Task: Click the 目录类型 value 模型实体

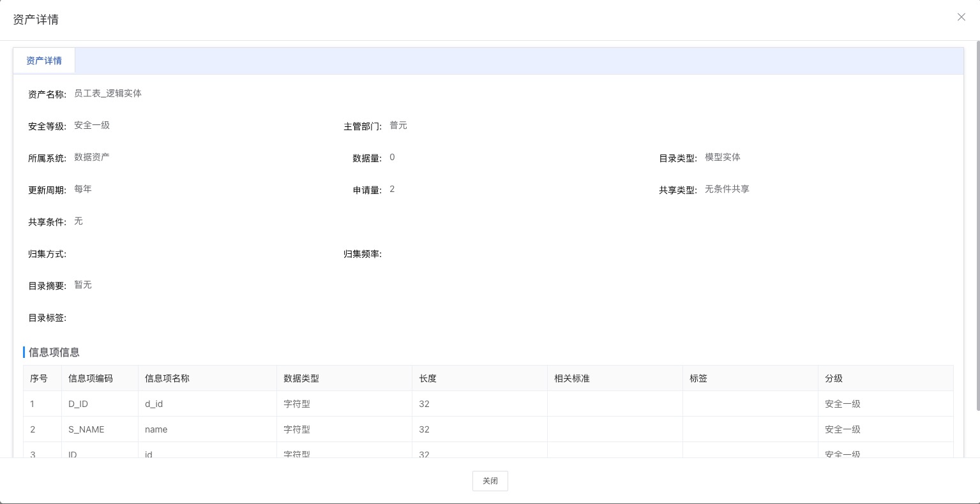Action: tap(723, 157)
